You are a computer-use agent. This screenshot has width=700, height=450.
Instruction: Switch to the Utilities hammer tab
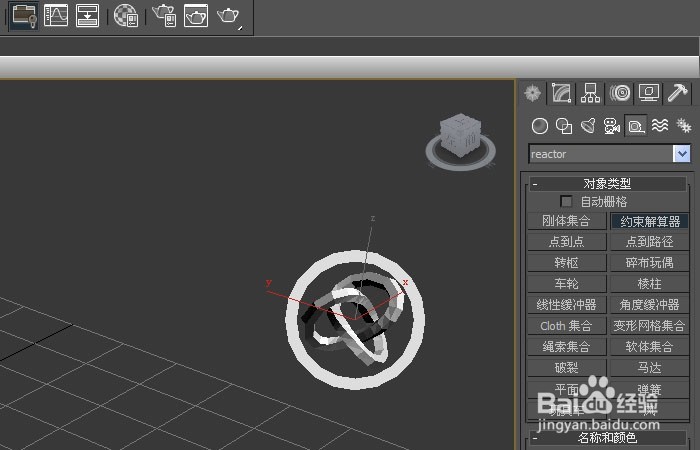(678, 93)
